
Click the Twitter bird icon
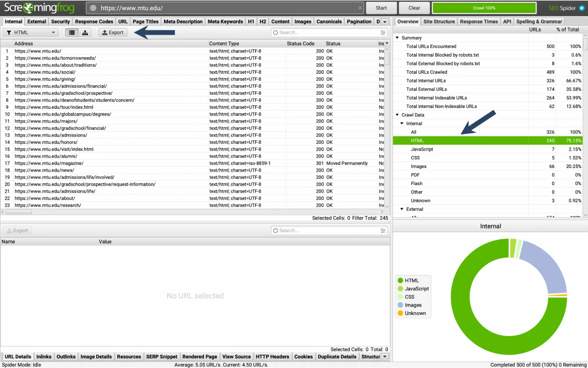pyautogui.click(x=582, y=8)
